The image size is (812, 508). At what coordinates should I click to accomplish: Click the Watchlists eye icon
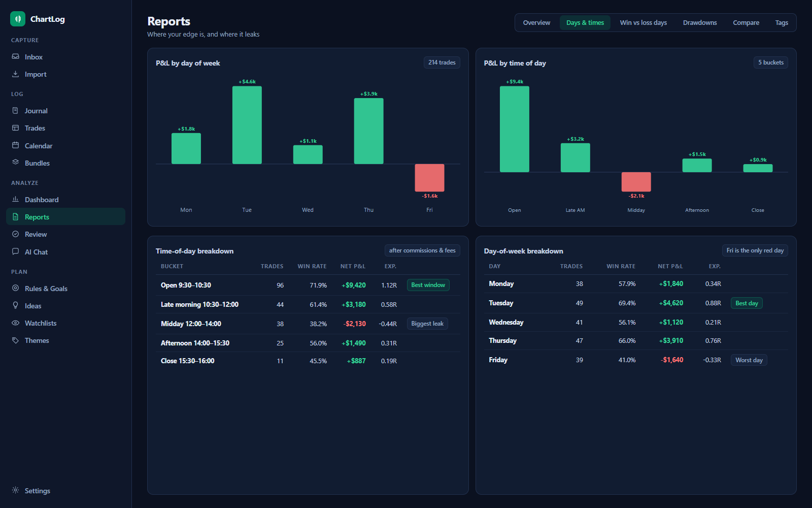click(16, 323)
